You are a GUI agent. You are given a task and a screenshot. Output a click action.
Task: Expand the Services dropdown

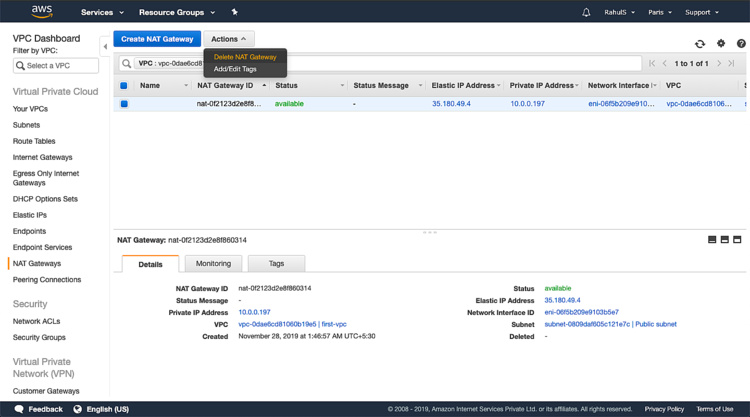pyautogui.click(x=102, y=12)
